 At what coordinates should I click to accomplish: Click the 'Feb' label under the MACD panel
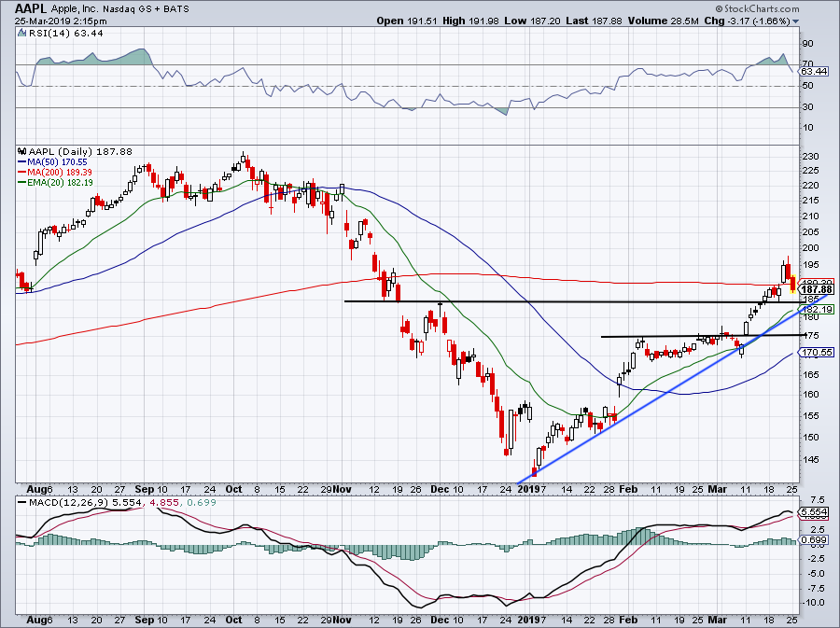pos(628,620)
